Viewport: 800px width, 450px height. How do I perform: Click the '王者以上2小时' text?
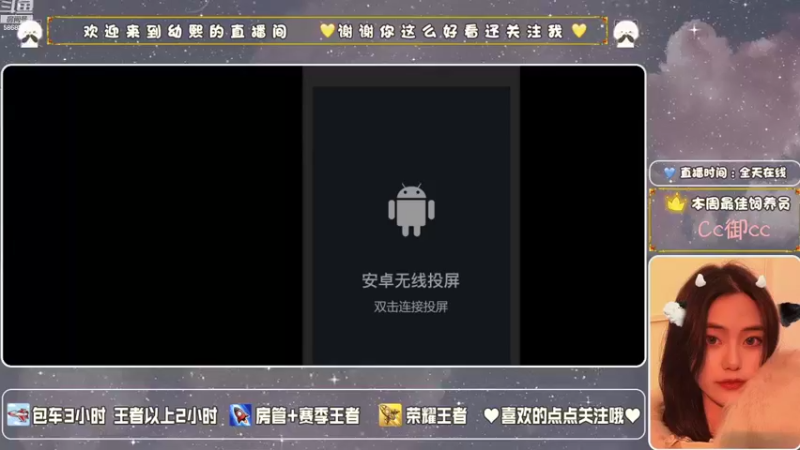pos(166,416)
